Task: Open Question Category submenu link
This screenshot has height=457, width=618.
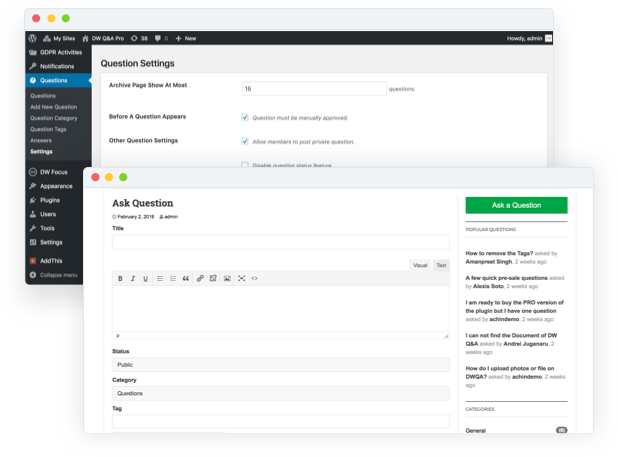Action: tap(54, 118)
